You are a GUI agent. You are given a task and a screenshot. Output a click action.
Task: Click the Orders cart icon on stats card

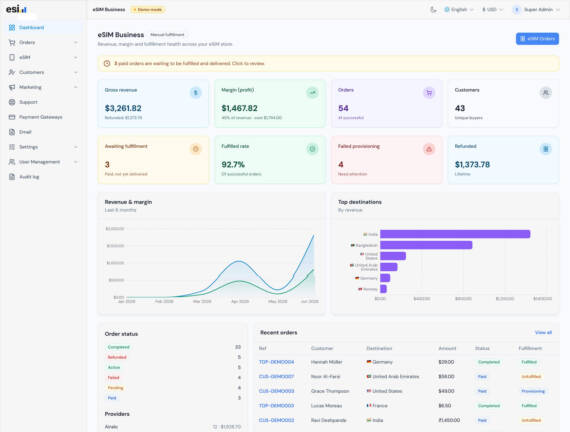click(x=429, y=93)
